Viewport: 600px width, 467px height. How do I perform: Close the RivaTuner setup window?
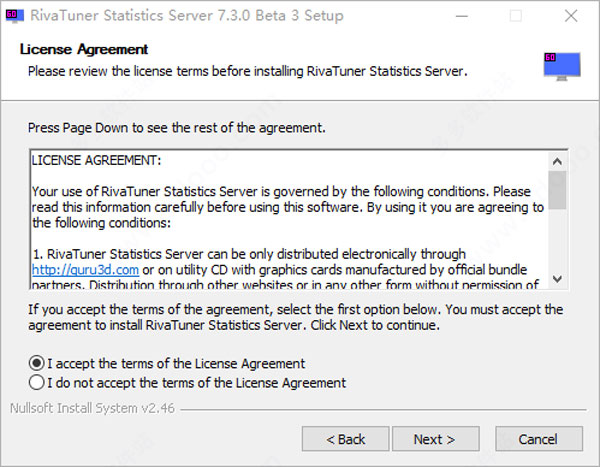click(567, 16)
